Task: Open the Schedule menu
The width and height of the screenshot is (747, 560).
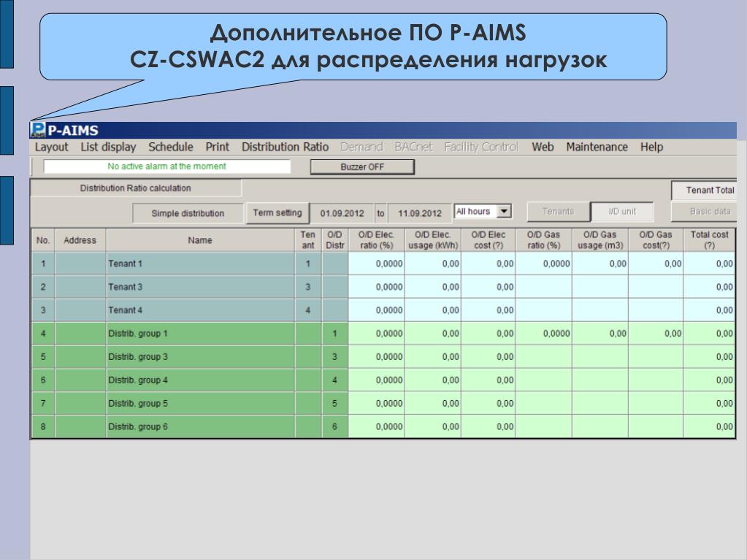Action: (171, 147)
